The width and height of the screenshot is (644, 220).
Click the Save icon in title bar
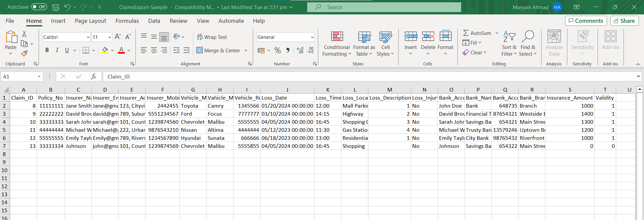click(x=56, y=7)
